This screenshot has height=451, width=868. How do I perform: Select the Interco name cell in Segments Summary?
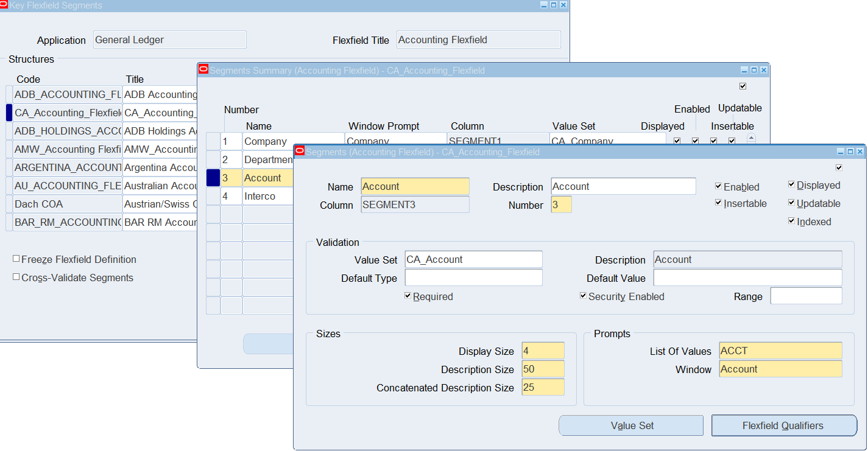pos(268,196)
